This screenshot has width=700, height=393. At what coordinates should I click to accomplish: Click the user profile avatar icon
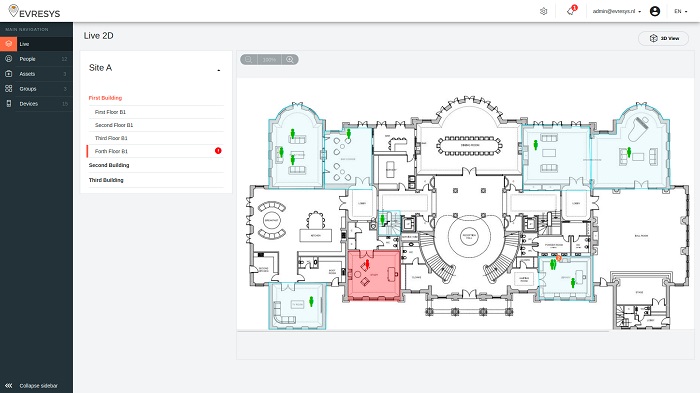pos(655,11)
